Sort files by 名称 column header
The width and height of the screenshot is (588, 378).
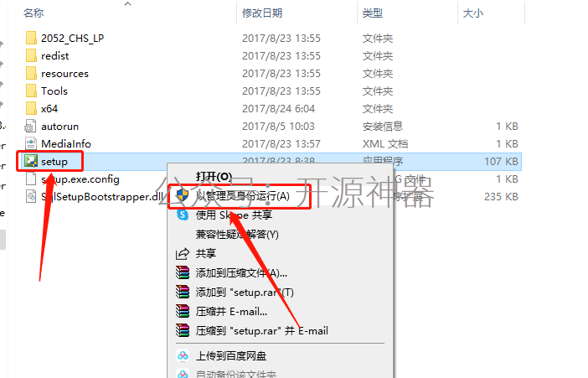(34, 13)
